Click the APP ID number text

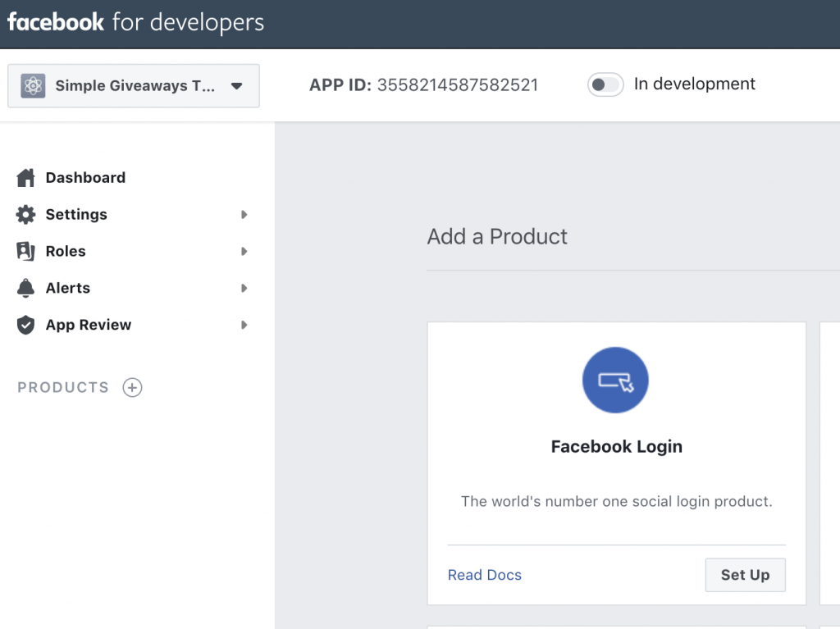click(458, 84)
